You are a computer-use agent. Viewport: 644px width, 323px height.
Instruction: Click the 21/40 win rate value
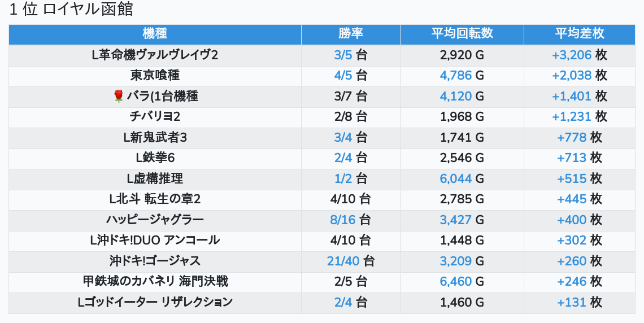coord(343,261)
